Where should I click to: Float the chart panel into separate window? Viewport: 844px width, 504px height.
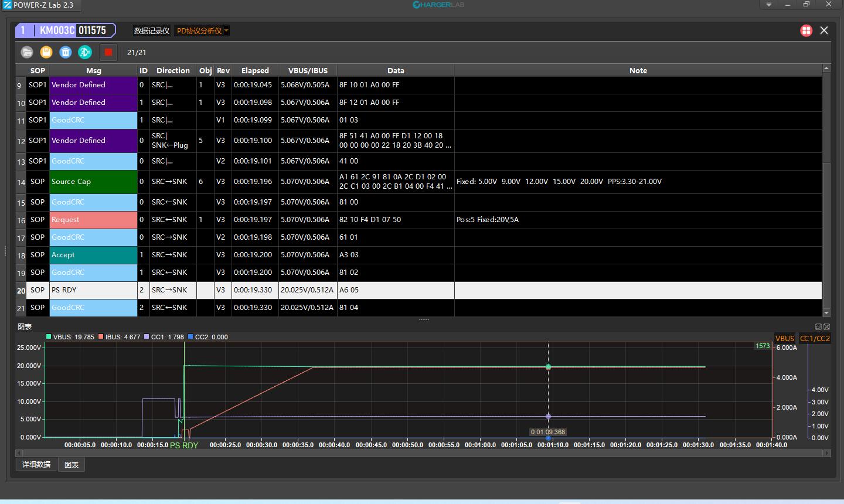coord(818,326)
